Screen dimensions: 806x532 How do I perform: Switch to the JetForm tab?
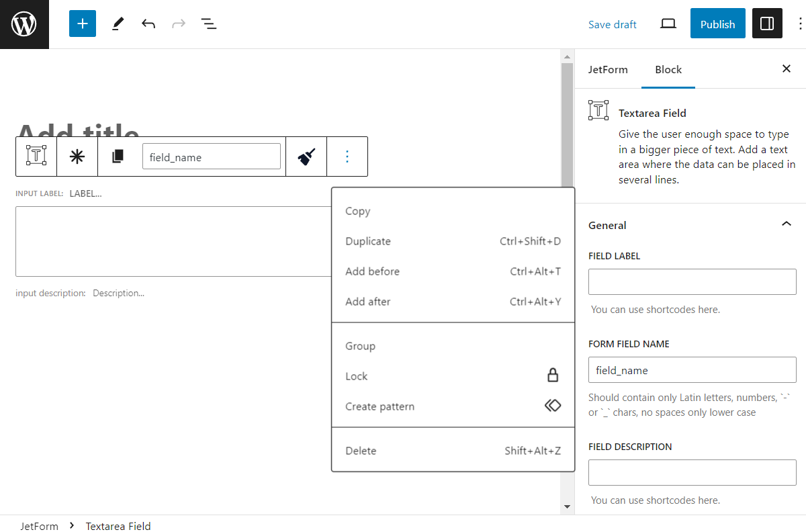click(609, 69)
